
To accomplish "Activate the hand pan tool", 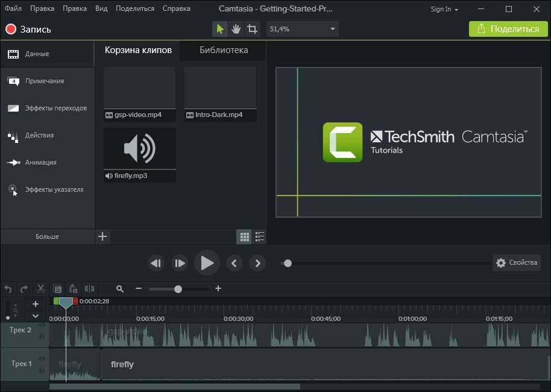I will coord(236,29).
